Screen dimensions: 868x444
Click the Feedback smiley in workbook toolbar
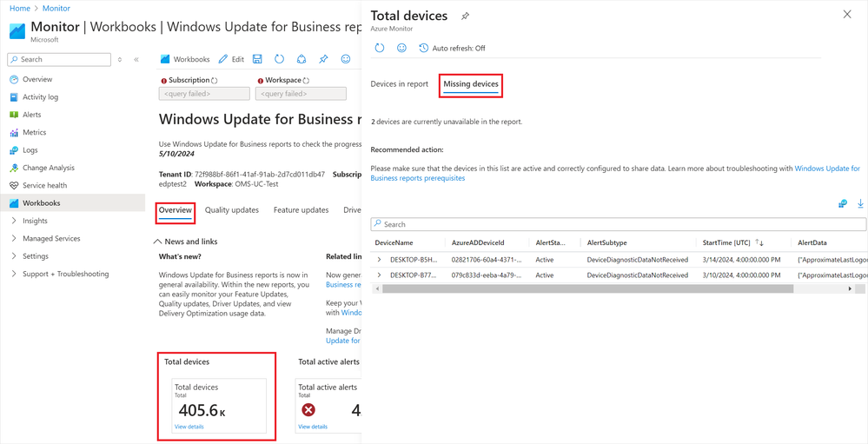(x=346, y=59)
